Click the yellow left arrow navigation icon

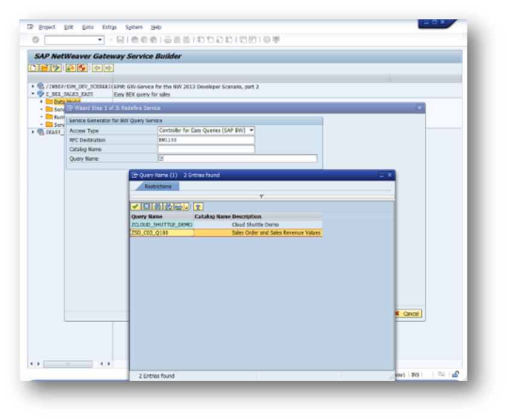click(97, 68)
